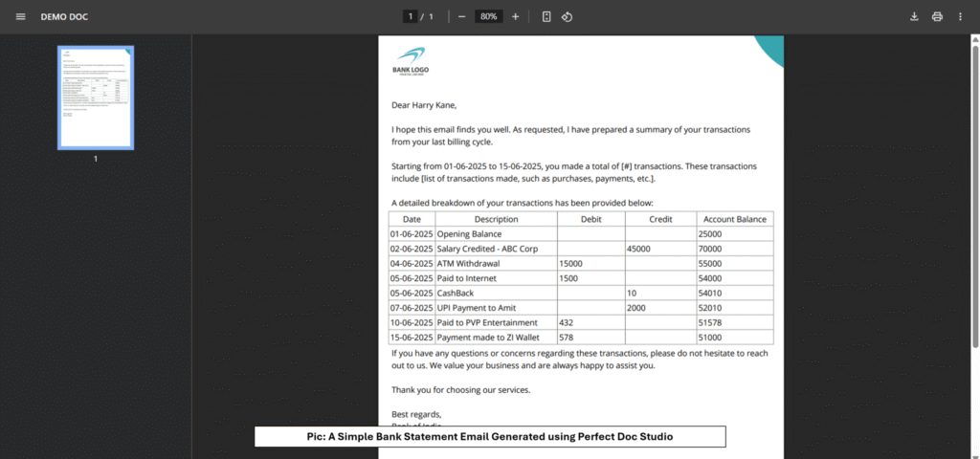Viewport: 980px width, 459px height.
Task: Click the zoom in plus button
Action: (x=516, y=16)
